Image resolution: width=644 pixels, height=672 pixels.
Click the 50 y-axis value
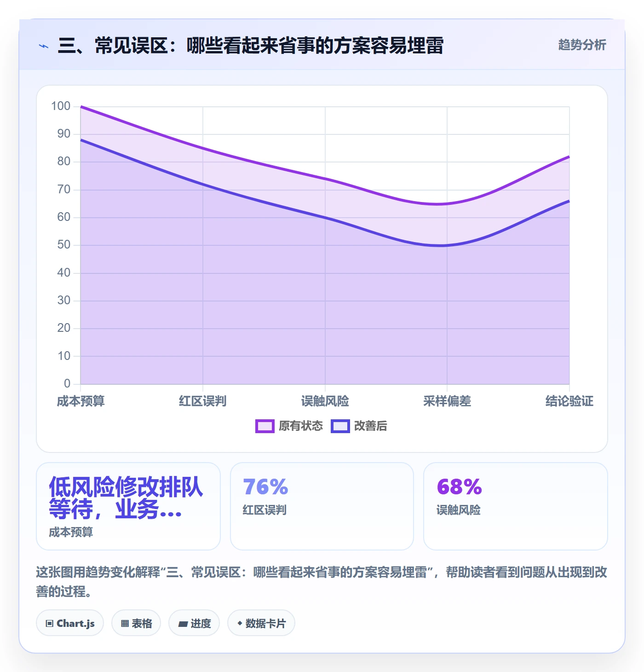click(x=64, y=245)
